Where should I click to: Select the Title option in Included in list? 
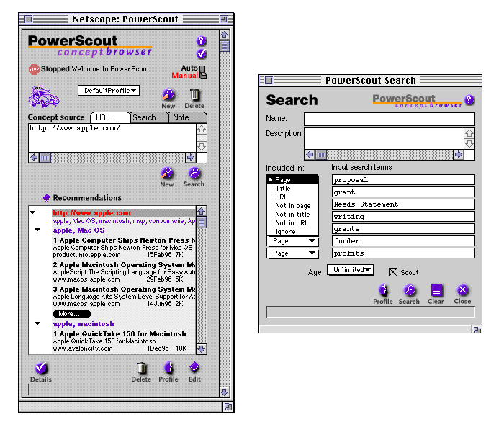click(x=292, y=189)
